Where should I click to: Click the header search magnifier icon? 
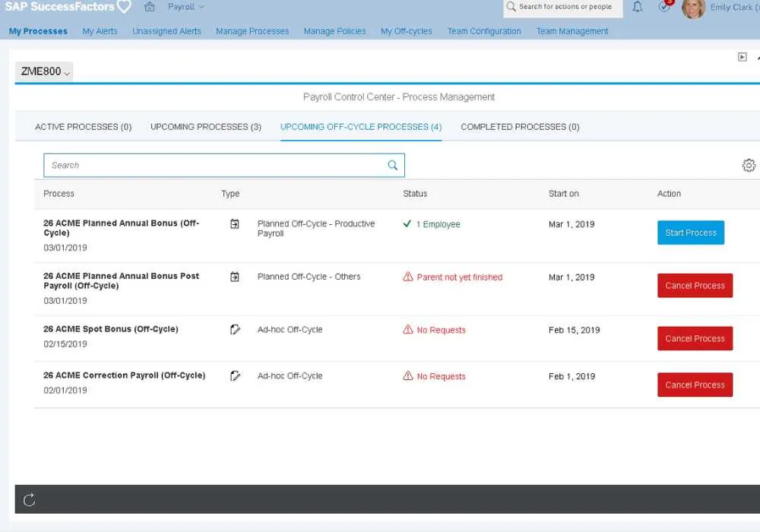click(511, 7)
